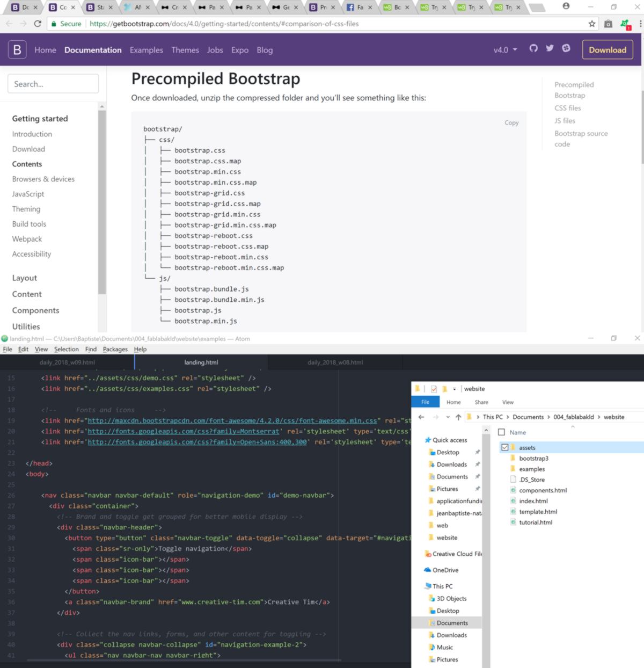The height and width of the screenshot is (668, 644).
Task: Open the 3D Objects folder in Explorer
Action: [451, 598]
